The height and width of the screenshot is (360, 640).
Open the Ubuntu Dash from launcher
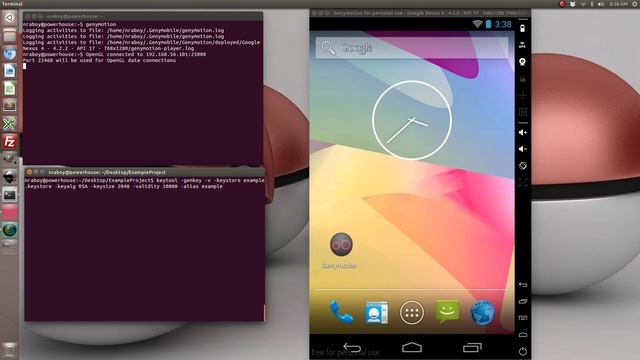[x=9, y=18]
